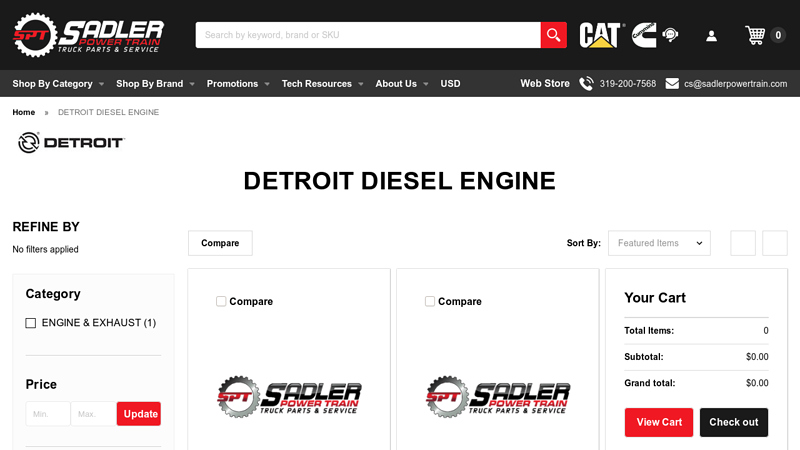Open the Cummins brand logo link
Screen dimensions: 800x450
tap(644, 35)
